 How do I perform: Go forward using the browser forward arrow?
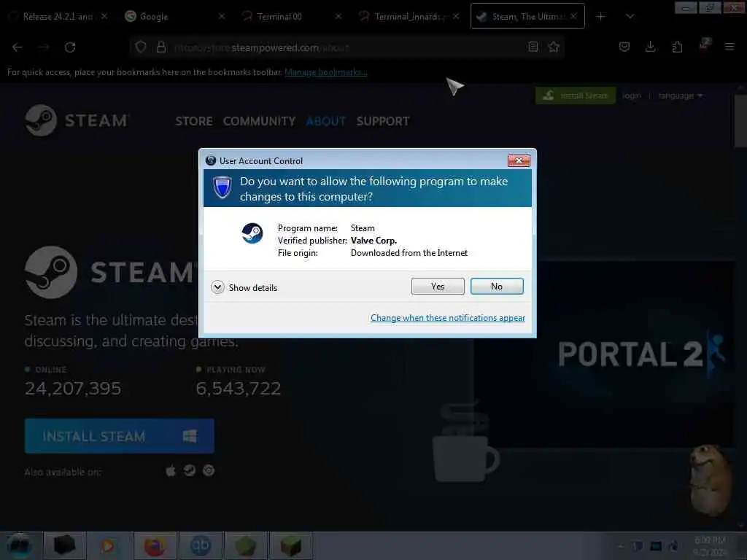pos(44,47)
